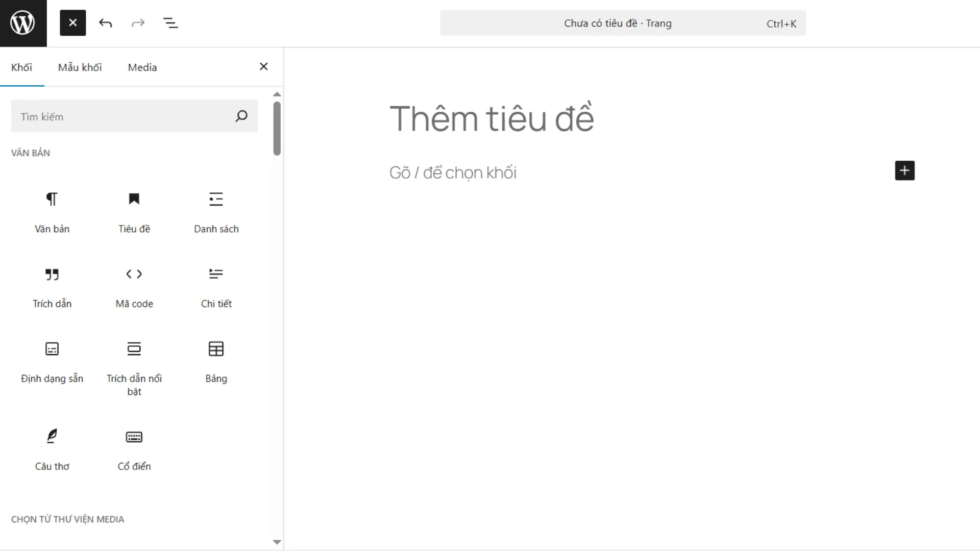Insert the Tiêu đề heading block

pos(134,212)
